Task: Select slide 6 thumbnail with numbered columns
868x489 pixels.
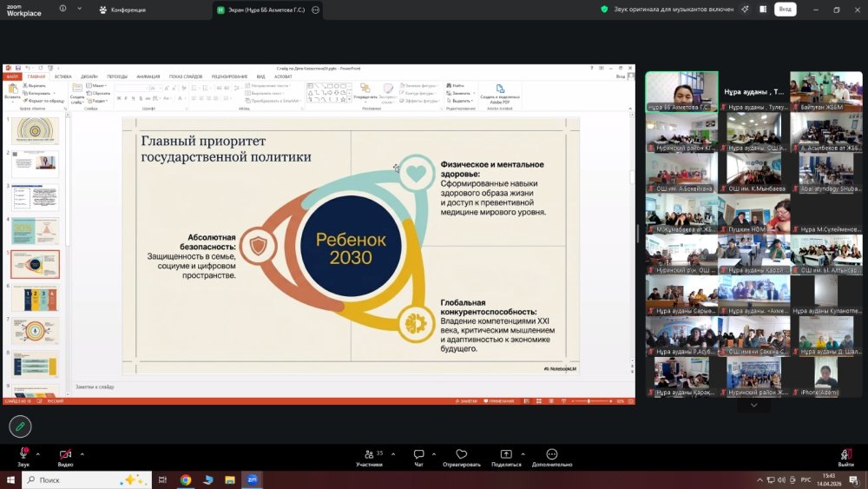Action: coord(35,298)
